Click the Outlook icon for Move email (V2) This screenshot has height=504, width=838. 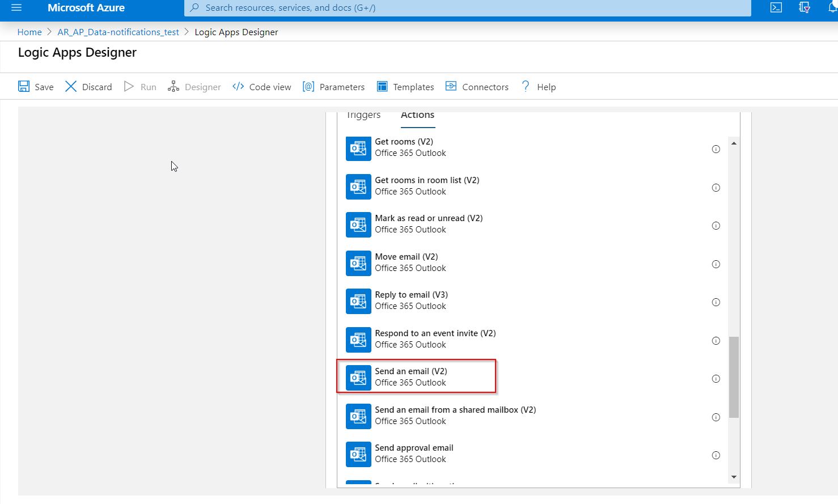pos(358,264)
